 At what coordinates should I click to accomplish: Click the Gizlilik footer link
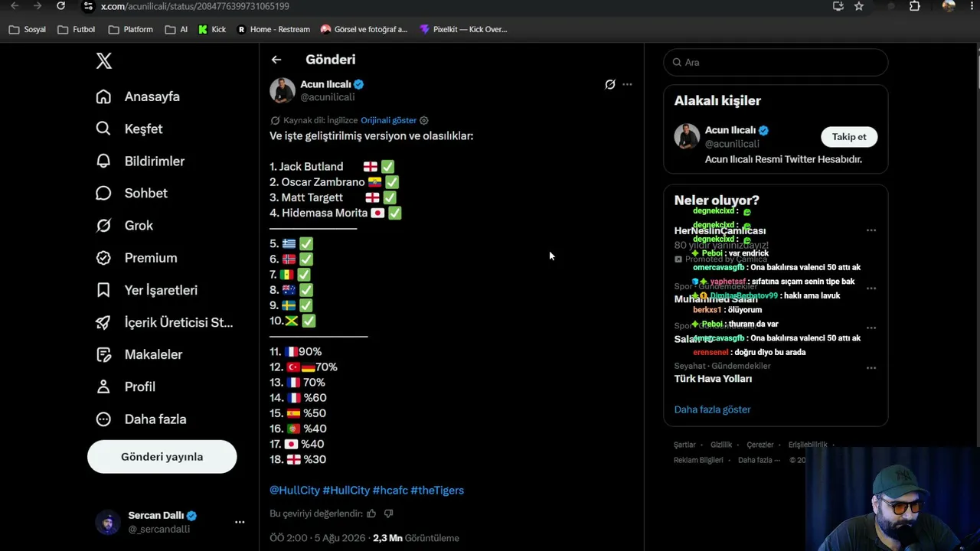click(721, 445)
